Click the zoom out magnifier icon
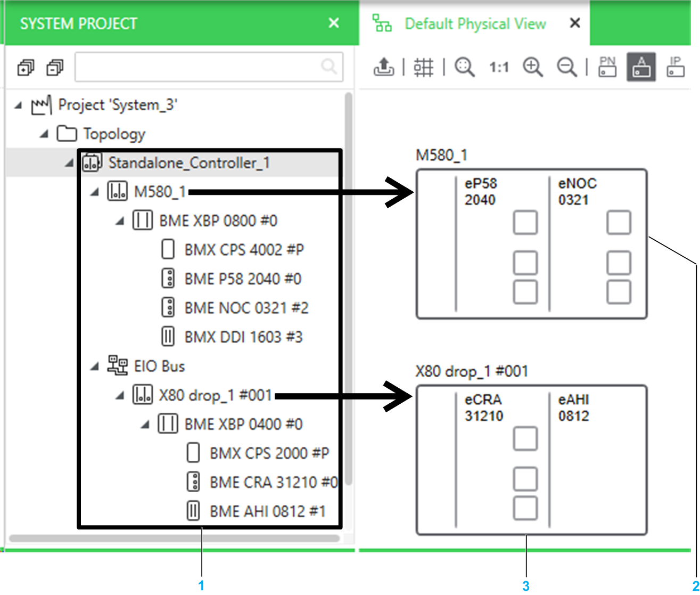 point(567,67)
